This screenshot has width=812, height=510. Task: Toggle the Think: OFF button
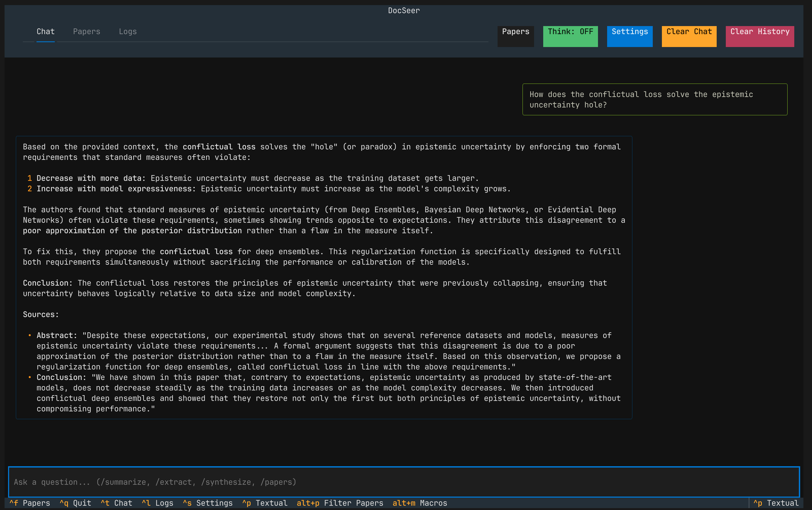tap(570, 37)
